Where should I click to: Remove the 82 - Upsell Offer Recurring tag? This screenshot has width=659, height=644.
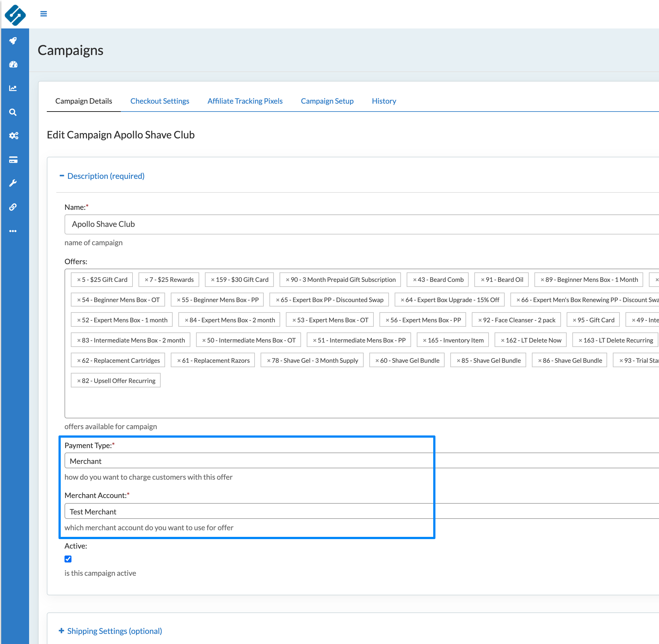coord(78,381)
